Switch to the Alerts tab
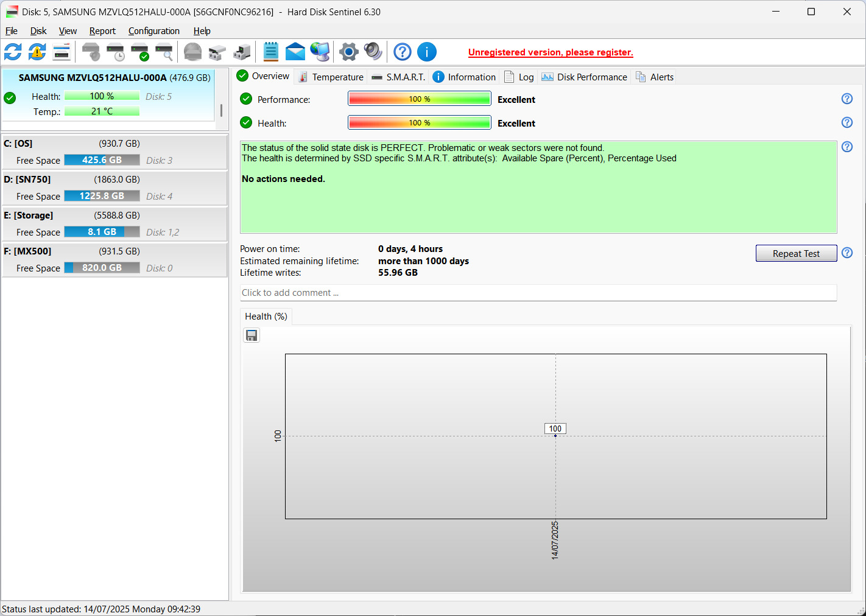Viewport: 866px width, 616px height. 655,77
